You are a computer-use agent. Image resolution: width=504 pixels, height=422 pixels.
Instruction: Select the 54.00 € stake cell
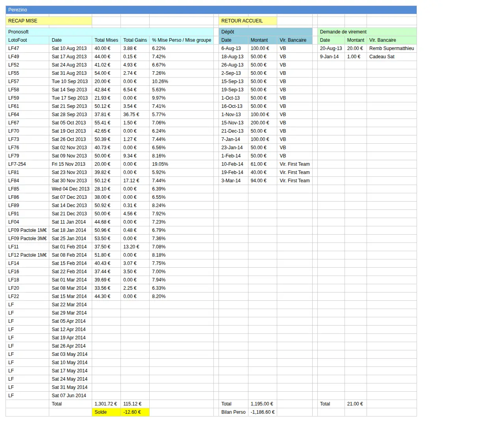(x=106, y=73)
